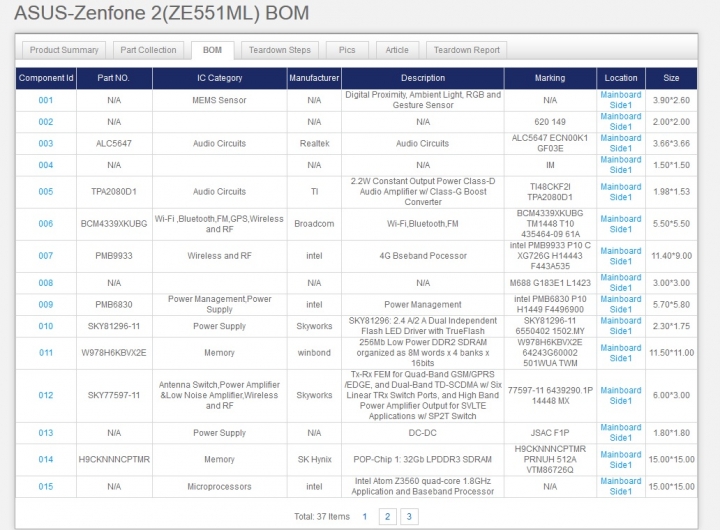Click the Size column header
This screenshot has height=530, width=720.
[x=671, y=78]
